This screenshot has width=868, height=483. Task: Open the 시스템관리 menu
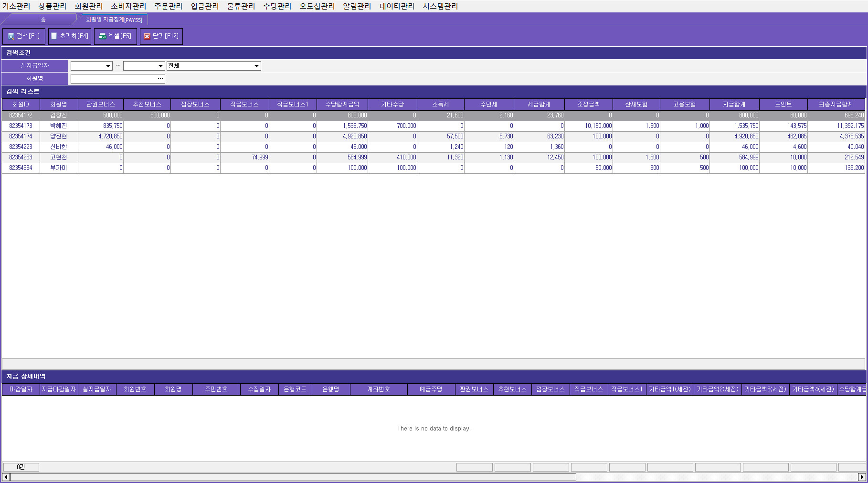[x=440, y=6]
